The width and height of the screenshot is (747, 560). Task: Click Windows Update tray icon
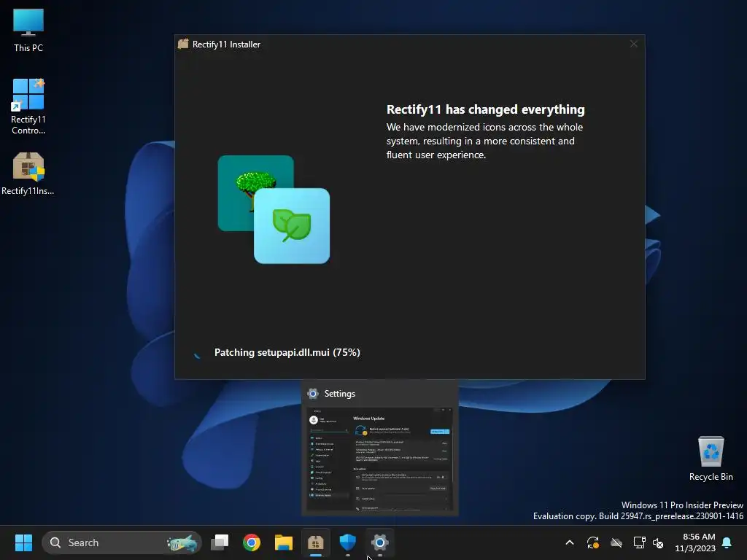click(592, 542)
